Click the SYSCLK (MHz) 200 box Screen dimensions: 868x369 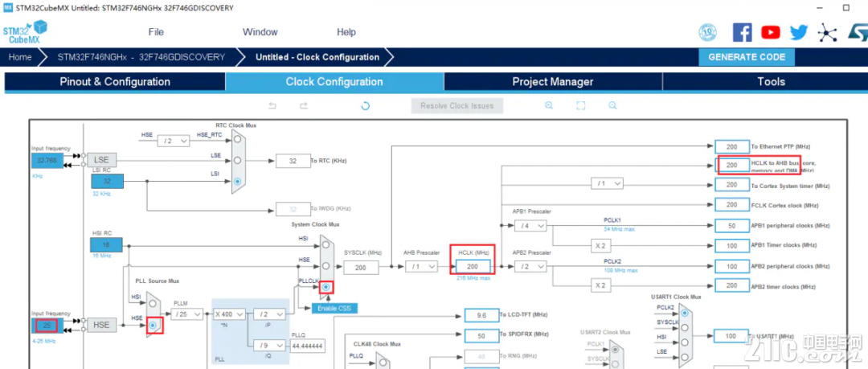(361, 267)
